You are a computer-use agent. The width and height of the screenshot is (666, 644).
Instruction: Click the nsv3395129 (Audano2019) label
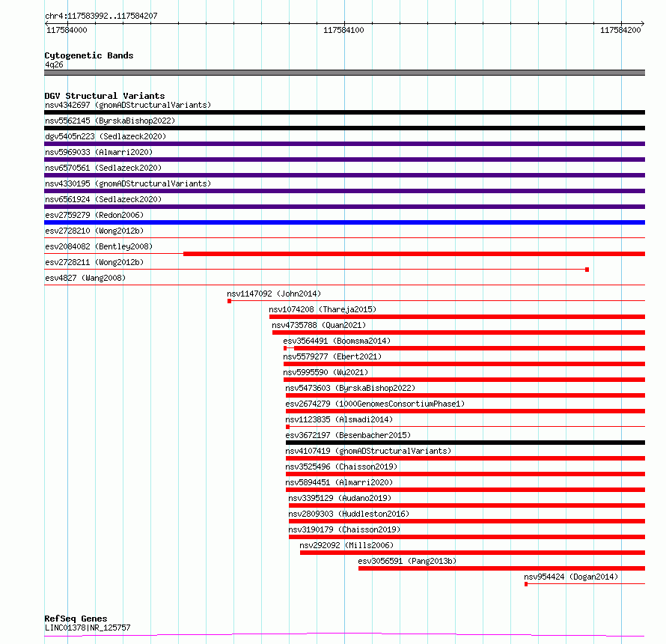[x=340, y=498]
